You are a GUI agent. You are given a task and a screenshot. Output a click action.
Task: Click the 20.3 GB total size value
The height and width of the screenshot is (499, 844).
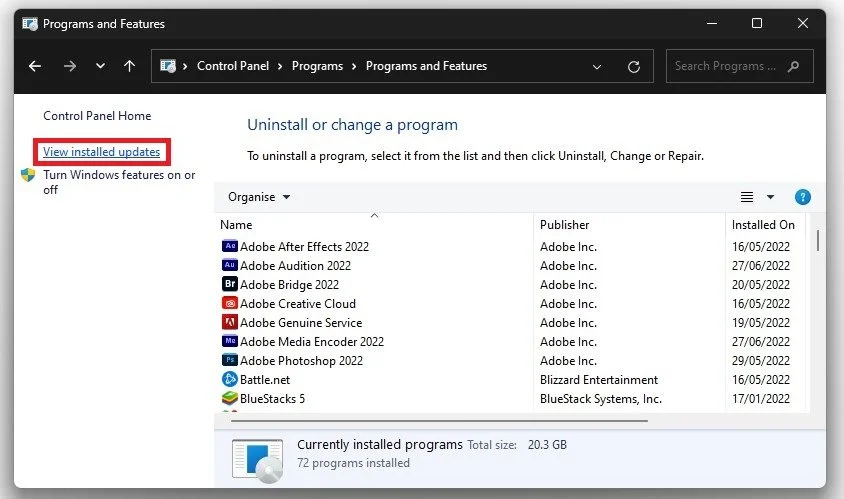pos(547,445)
